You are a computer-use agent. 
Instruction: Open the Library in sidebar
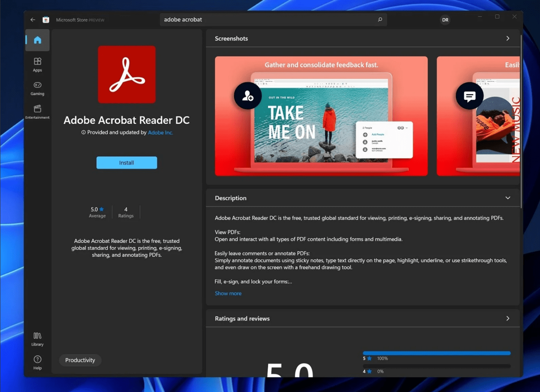coord(37,339)
